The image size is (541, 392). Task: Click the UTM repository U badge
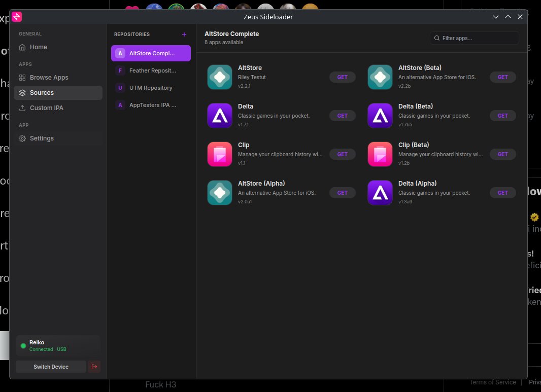coord(120,88)
